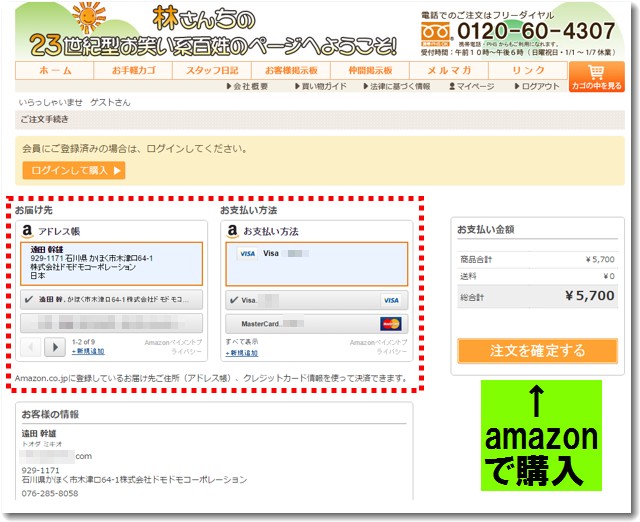
Task: Click the selected Visa card box
Action: pos(316,264)
